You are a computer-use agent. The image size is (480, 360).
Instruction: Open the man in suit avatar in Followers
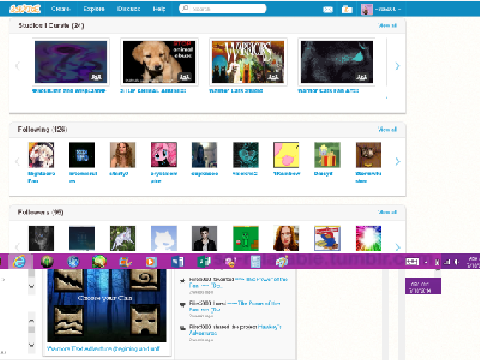(x=204, y=239)
